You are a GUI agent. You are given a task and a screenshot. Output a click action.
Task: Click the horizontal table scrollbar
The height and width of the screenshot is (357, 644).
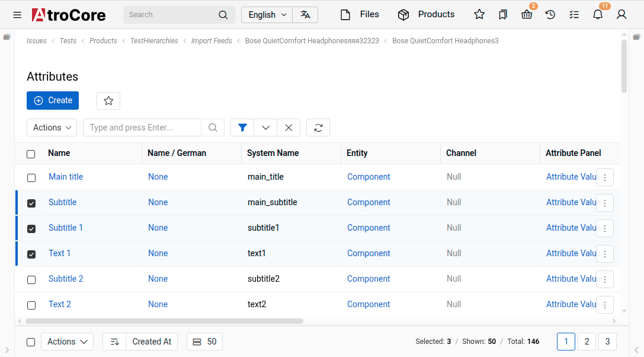point(164,321)
